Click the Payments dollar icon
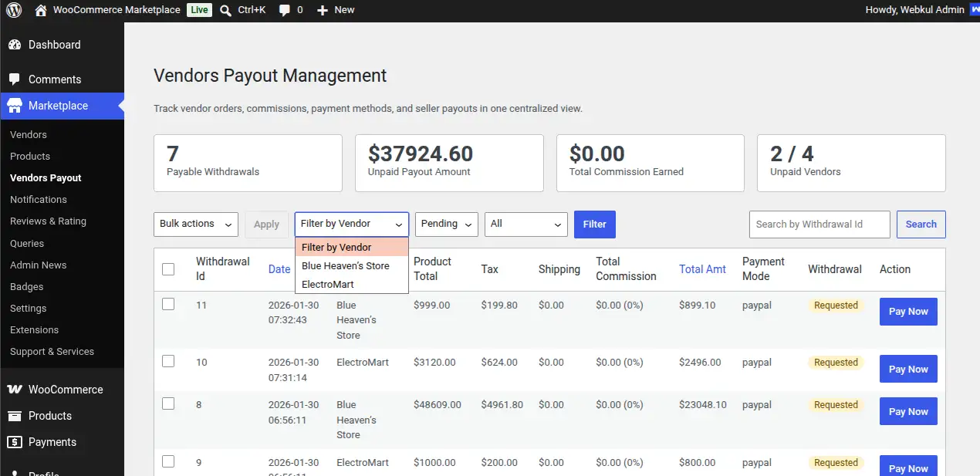Viewport: 980px width, 476px height. [15, 442]
